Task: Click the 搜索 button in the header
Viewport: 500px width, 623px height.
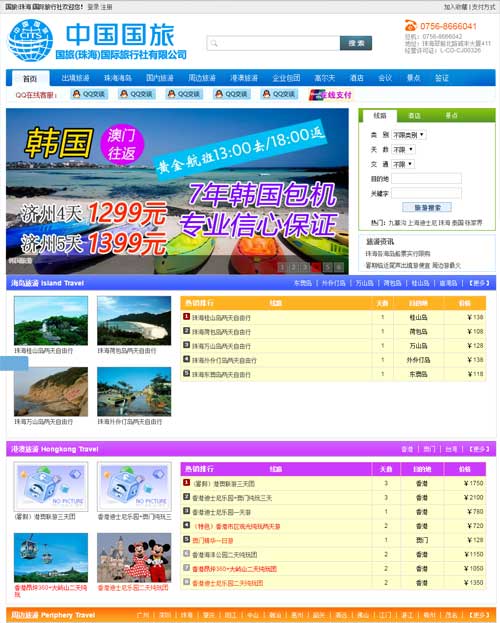Action: 356,43
